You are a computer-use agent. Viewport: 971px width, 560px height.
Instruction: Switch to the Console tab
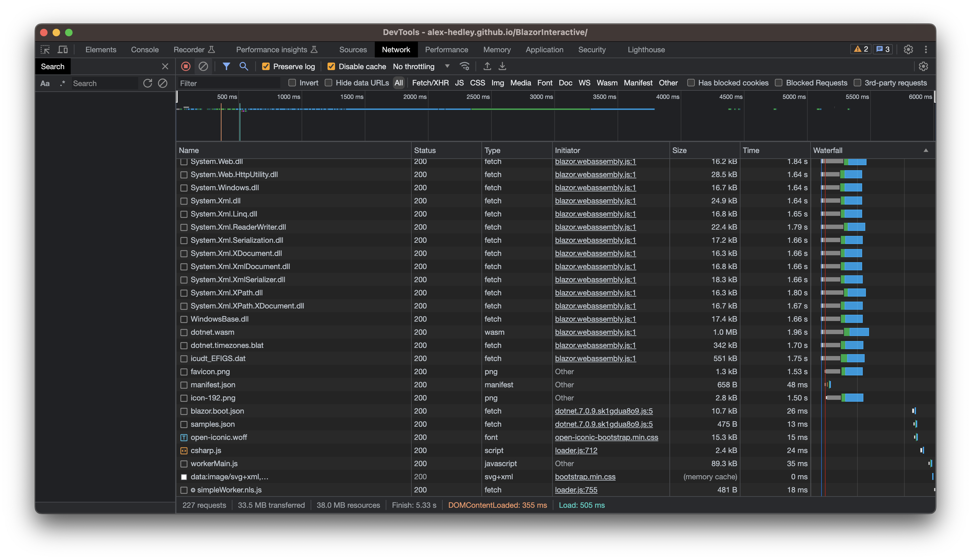point(145,50)
